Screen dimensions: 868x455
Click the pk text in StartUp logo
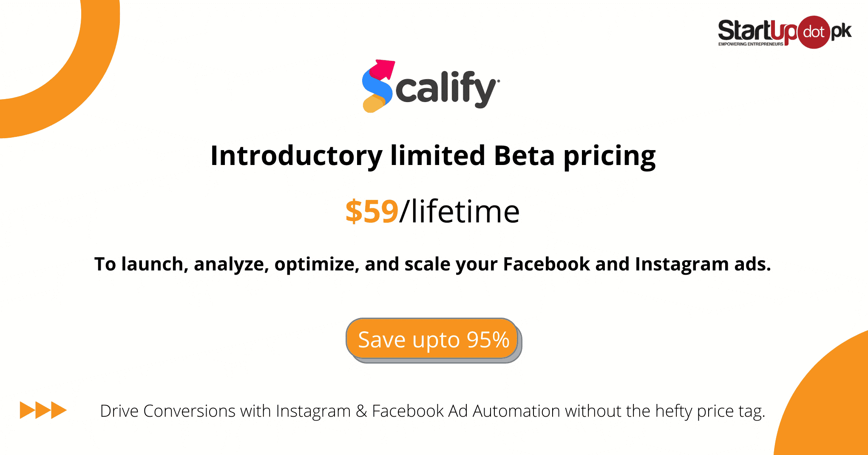point(841,31)
